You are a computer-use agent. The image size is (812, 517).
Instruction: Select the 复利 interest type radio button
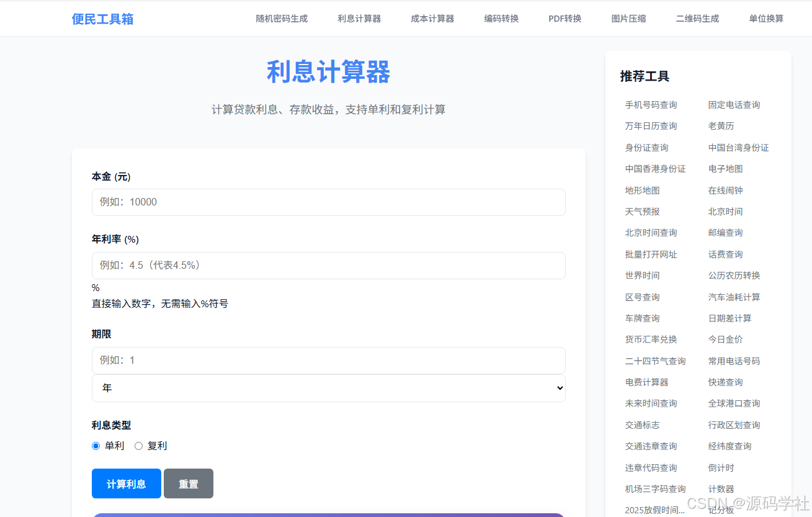tap(139, 446)
